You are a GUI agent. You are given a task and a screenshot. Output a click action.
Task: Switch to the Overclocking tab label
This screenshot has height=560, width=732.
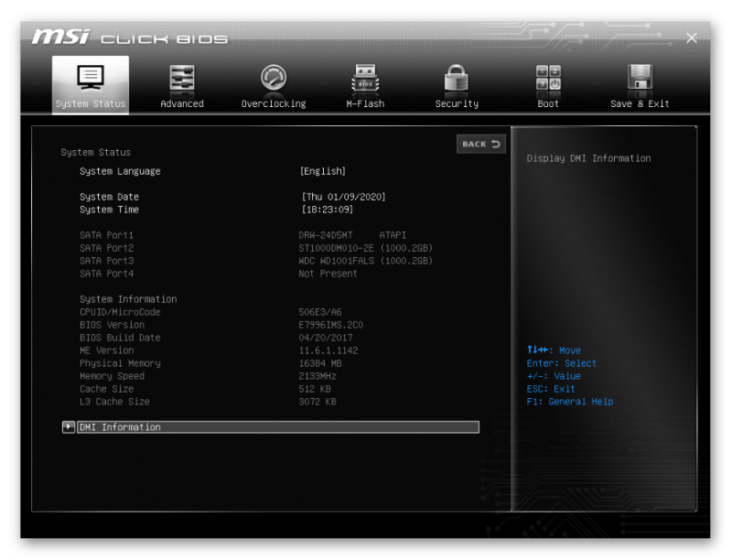coord(274,103)
